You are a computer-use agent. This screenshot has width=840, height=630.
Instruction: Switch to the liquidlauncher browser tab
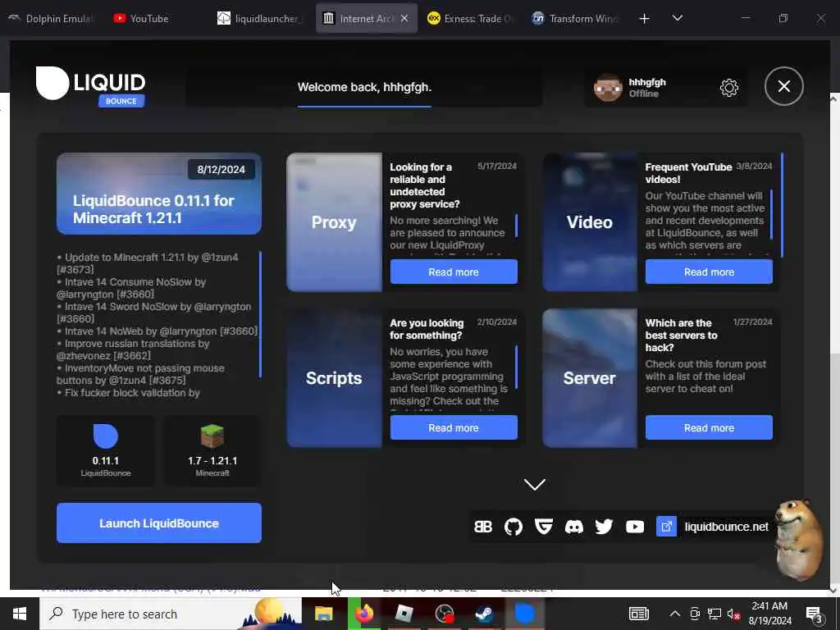pos(260,18)
